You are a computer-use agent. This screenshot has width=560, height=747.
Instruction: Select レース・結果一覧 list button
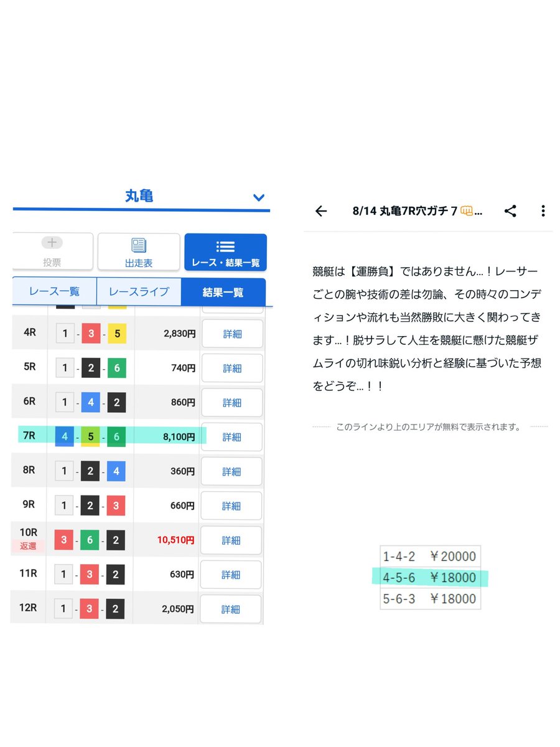(x=225, y=252)
